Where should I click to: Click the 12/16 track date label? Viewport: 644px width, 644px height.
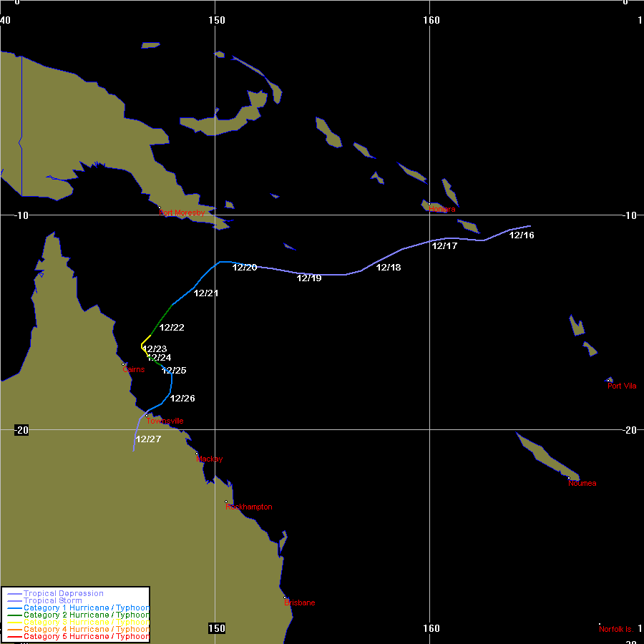coord(522,235)
